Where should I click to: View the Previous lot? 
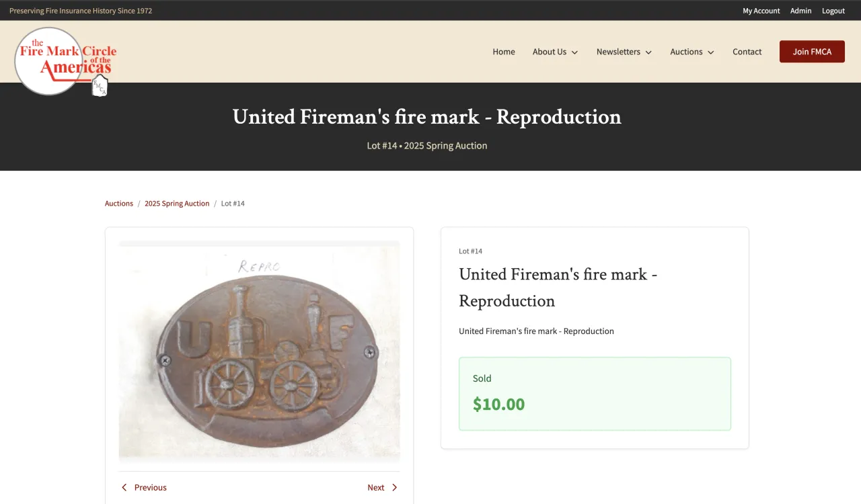pyautogui.click(x=150, y=488)
